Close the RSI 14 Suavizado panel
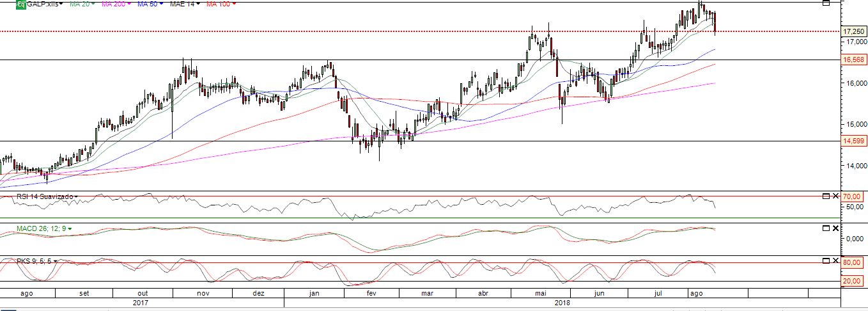The width and height of the screenshot is (868, 311). coord(835,195)
